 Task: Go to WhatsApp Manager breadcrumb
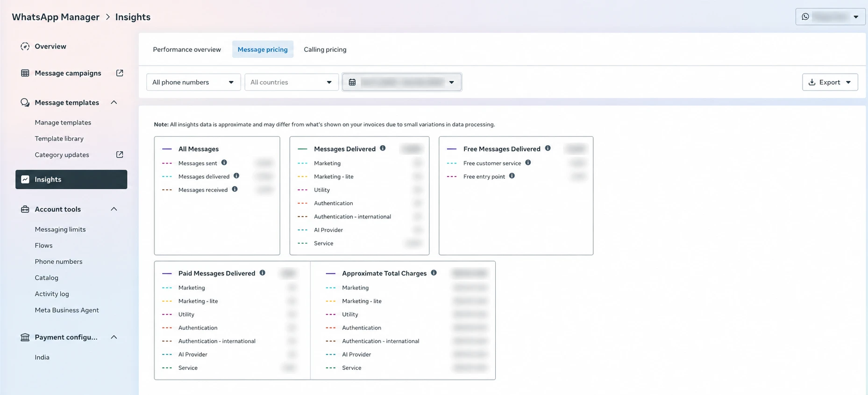click(x=56, y=17)
